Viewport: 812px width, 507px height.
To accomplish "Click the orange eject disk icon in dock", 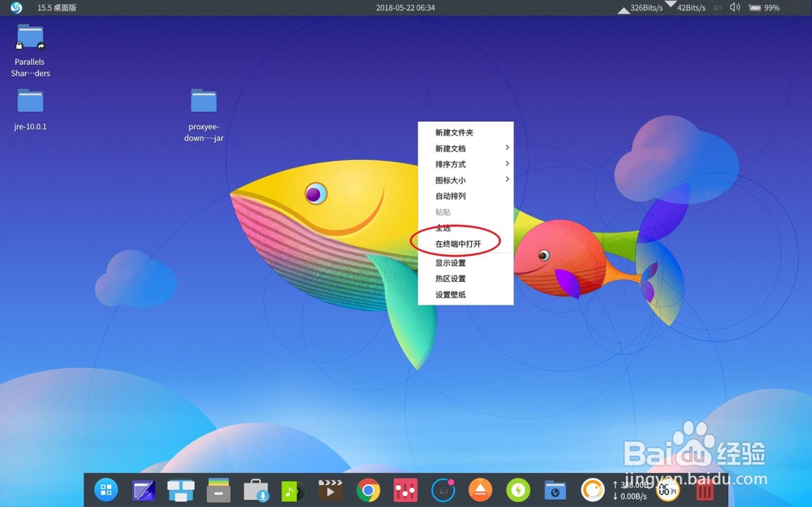I will tap(480, 490).
